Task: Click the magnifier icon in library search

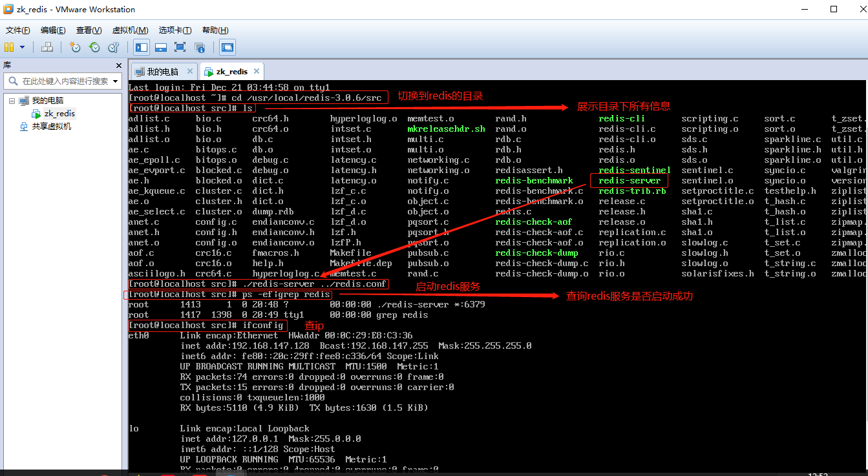Action: coord(13,81)
